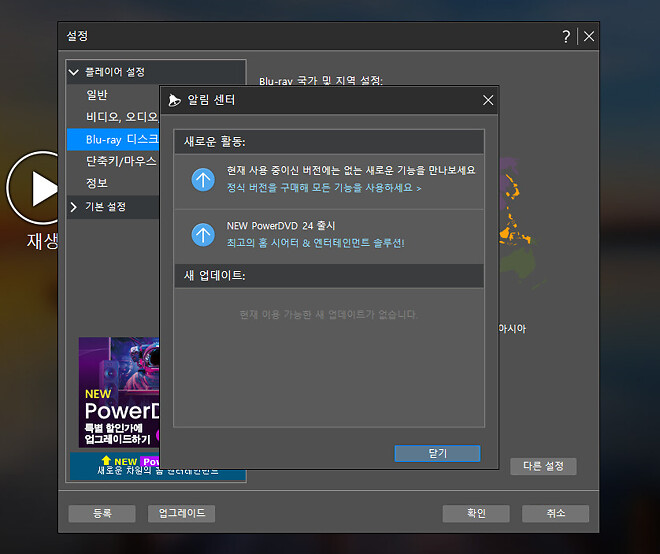Click the 현재 이용 가능한 새 업데이트가 없습니다 message
Screen dimensions: 660x554
(x=328, y=314)
